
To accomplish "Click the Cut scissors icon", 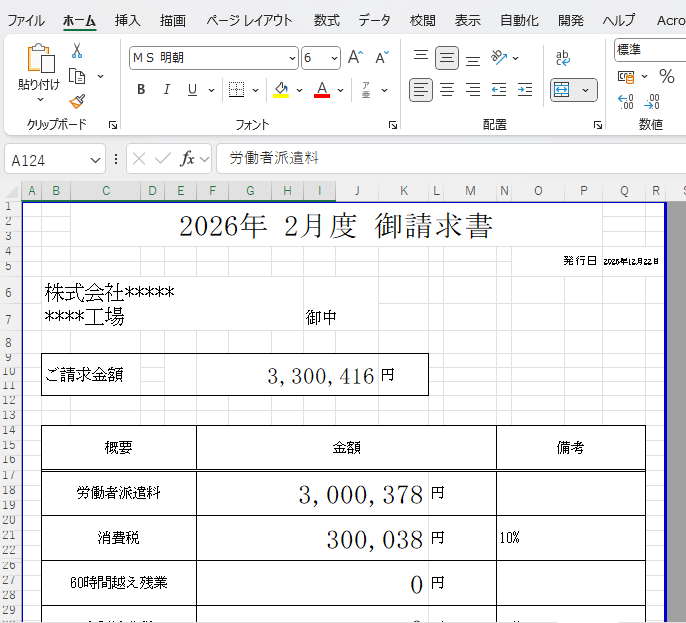I will pyautogui.click(x=77, y=51).
